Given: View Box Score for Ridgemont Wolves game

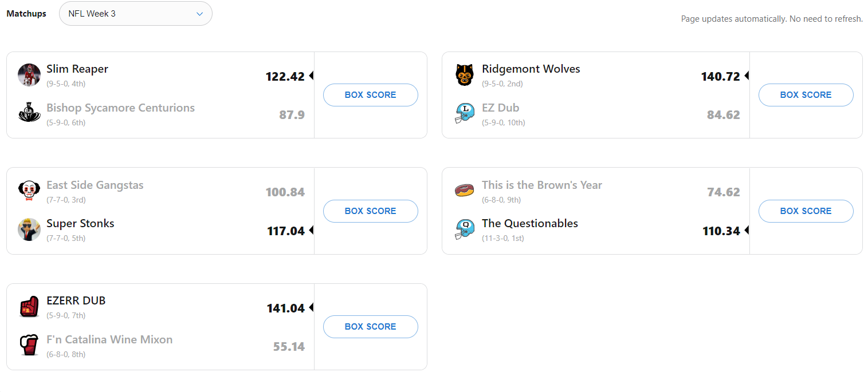Looking at the screenshot, I should 806,95.
